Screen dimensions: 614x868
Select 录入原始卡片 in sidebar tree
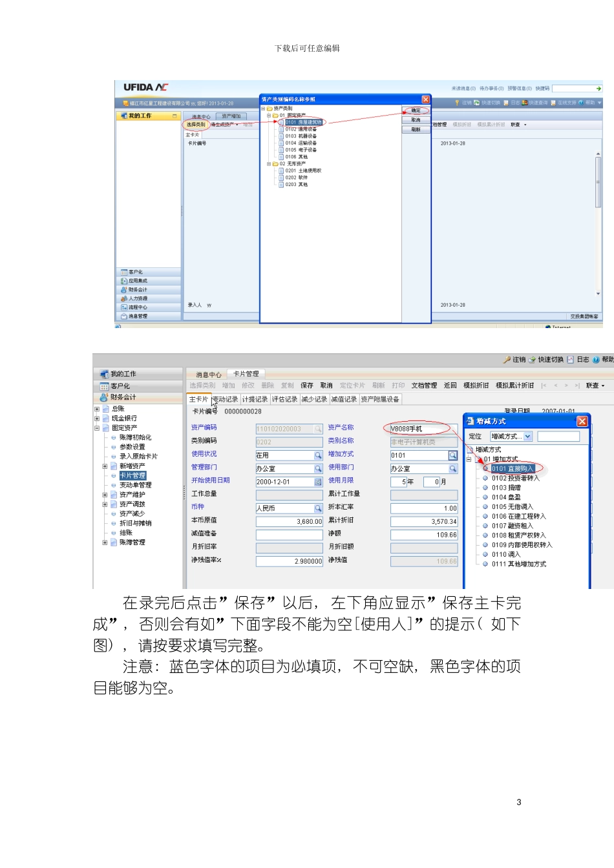[138, 457]
